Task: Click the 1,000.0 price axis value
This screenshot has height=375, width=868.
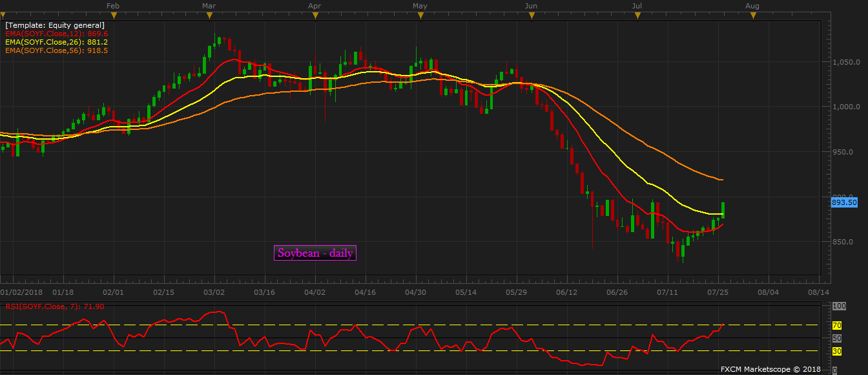Action: 846,107
